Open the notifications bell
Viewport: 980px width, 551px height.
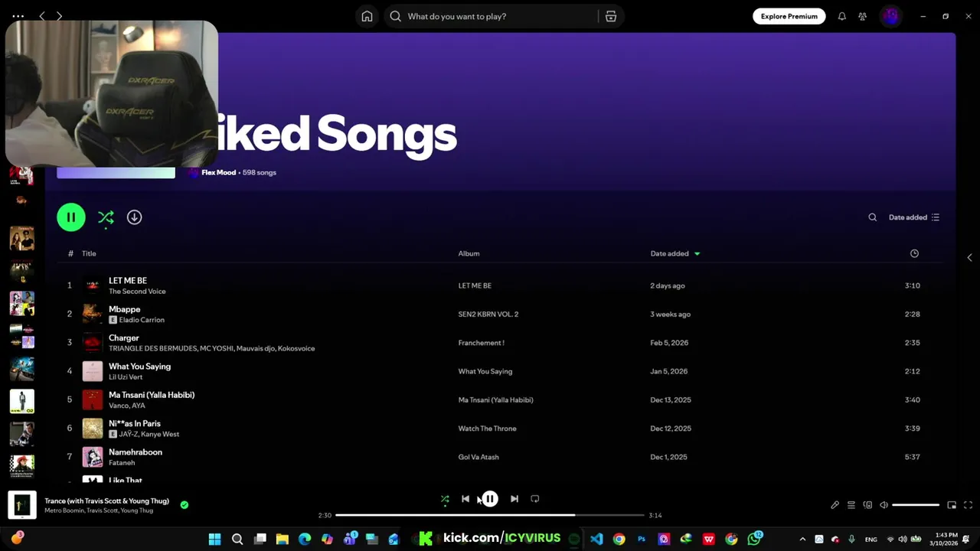(841, 16)
